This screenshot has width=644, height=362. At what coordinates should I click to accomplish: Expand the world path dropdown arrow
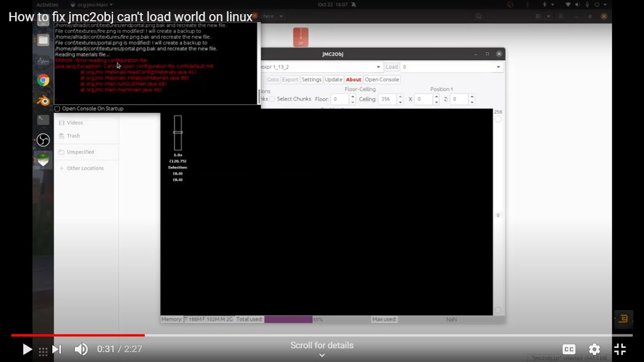[x=378, y=67]
